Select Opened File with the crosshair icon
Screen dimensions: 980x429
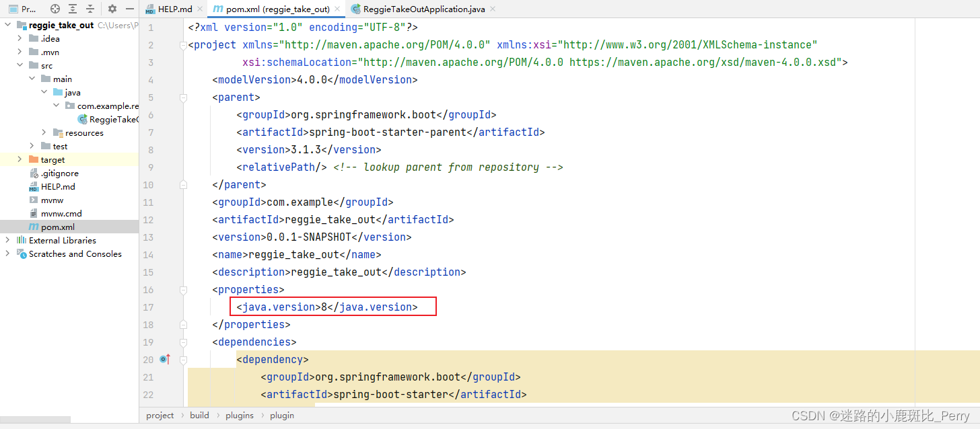click(x=55, y=9)
